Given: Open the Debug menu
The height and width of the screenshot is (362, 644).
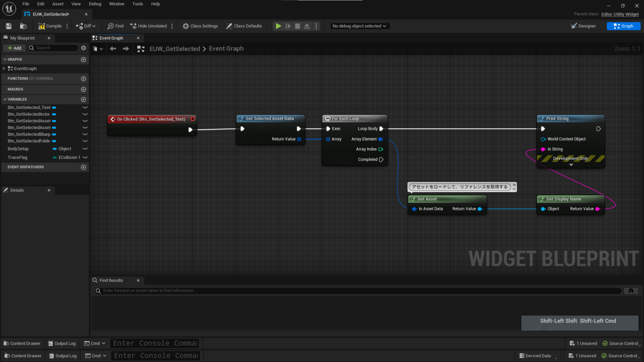Looking at the screenshot, I should pyautogui.click(x=95, y=4).
